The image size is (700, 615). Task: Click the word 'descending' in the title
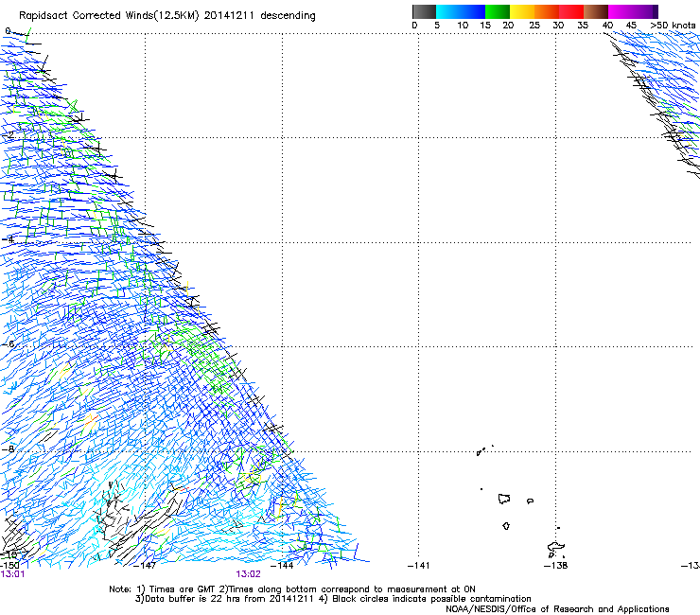(288, 16)
